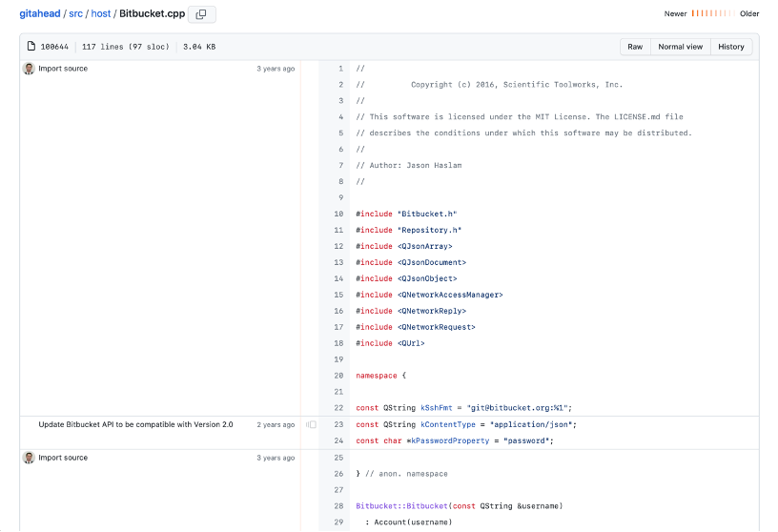
Task: Open the gitahead repository root link
Action: point(40,13)
